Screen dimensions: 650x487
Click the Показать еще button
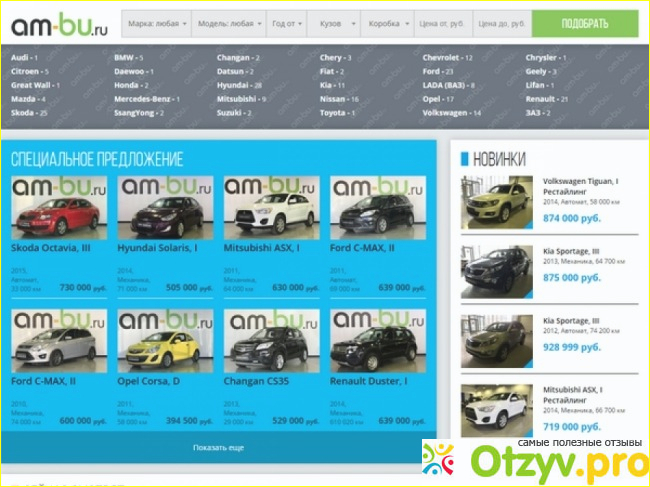point(218,447)
